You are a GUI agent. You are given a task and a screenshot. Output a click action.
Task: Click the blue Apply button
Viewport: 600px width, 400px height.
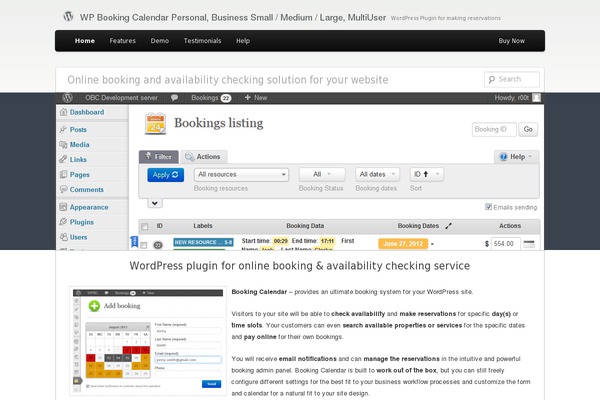166,175
